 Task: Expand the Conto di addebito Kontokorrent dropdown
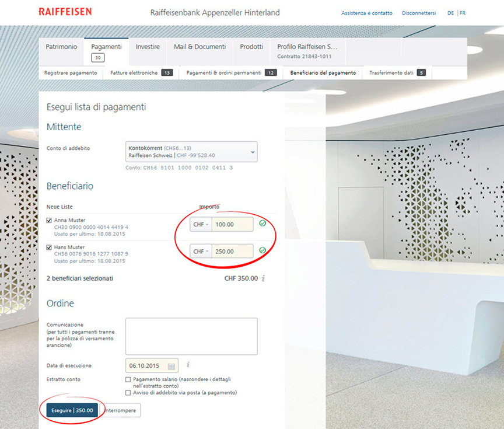(191, 152)
